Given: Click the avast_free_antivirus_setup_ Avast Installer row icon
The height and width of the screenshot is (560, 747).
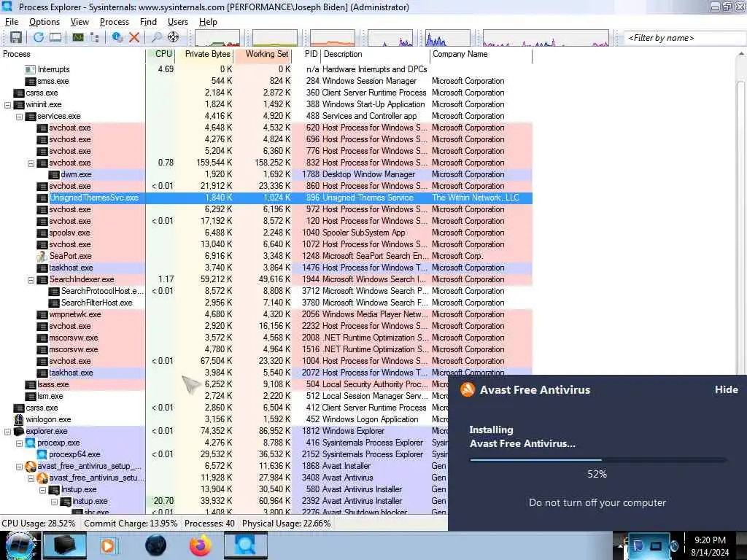Looking at the screenshot, I should [31, 466].
